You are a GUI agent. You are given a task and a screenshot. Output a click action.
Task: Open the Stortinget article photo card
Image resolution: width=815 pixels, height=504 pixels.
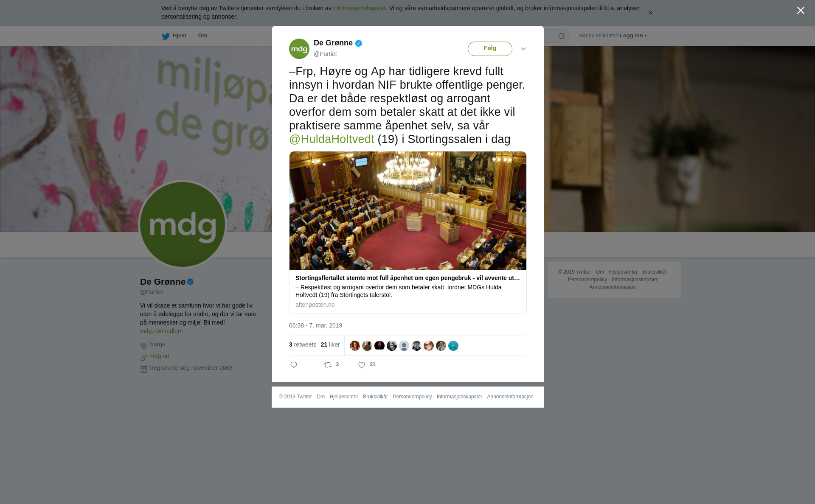[408, 210]
